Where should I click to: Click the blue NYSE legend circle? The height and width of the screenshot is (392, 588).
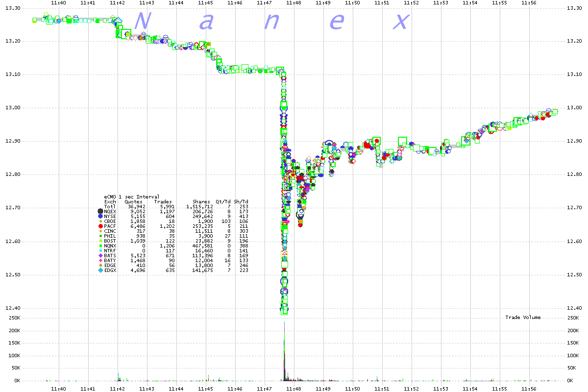click(100, 216)
